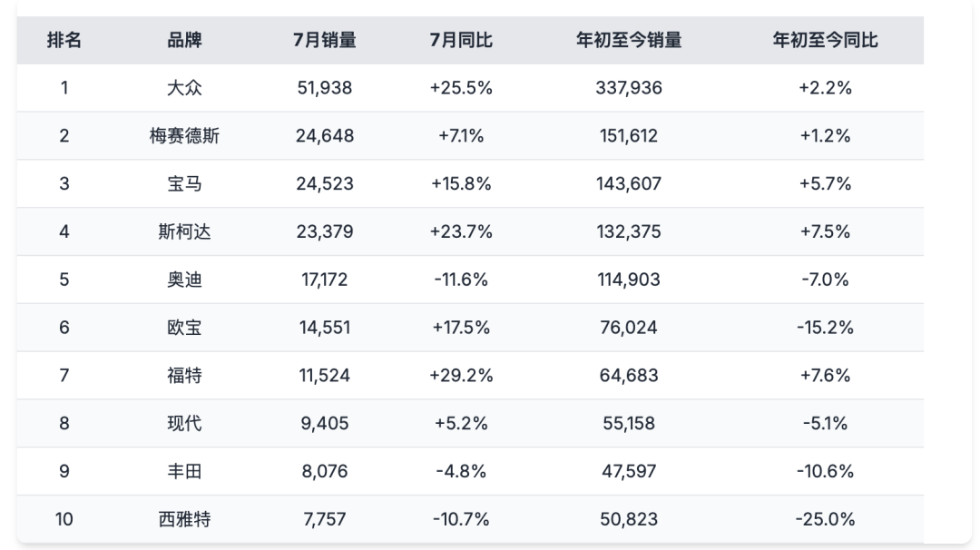Click the 丰田 brand name
This screenshot has width=980, height=550.
tap(184, 471)
